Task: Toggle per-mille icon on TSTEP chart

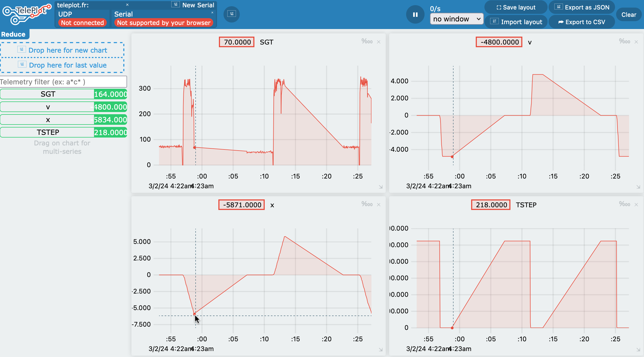Action: tap(624, 204)
